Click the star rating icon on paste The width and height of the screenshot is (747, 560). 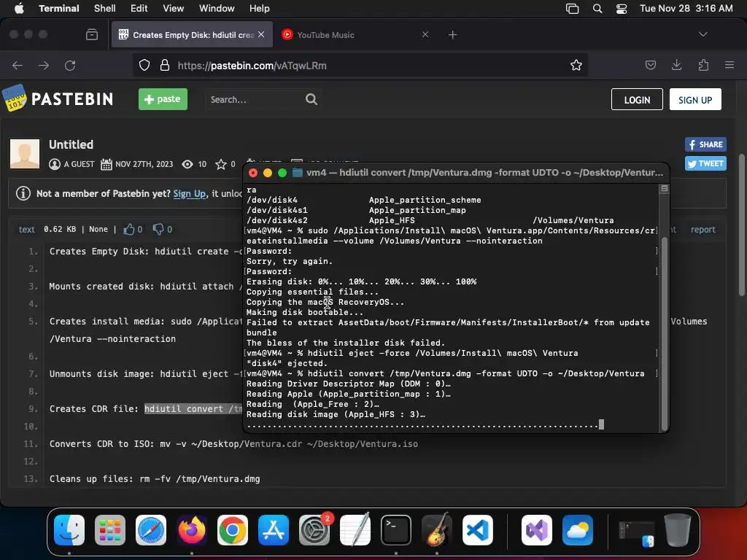(220, 164)
